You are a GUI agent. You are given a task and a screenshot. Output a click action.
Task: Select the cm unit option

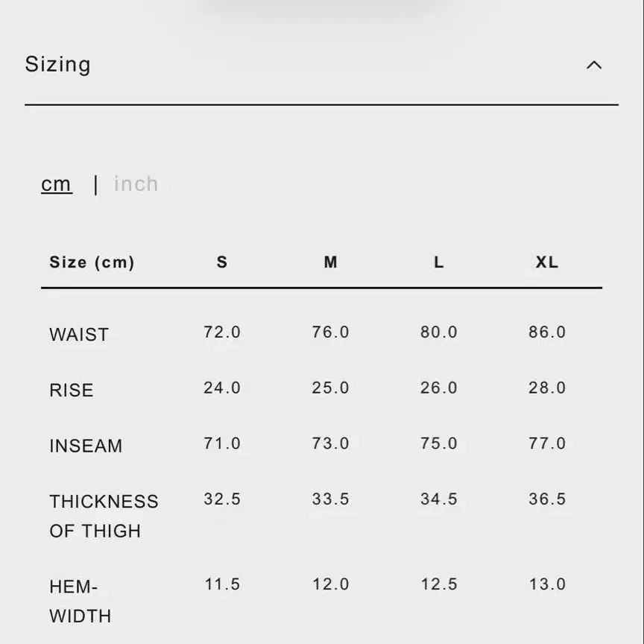(57, 184)
